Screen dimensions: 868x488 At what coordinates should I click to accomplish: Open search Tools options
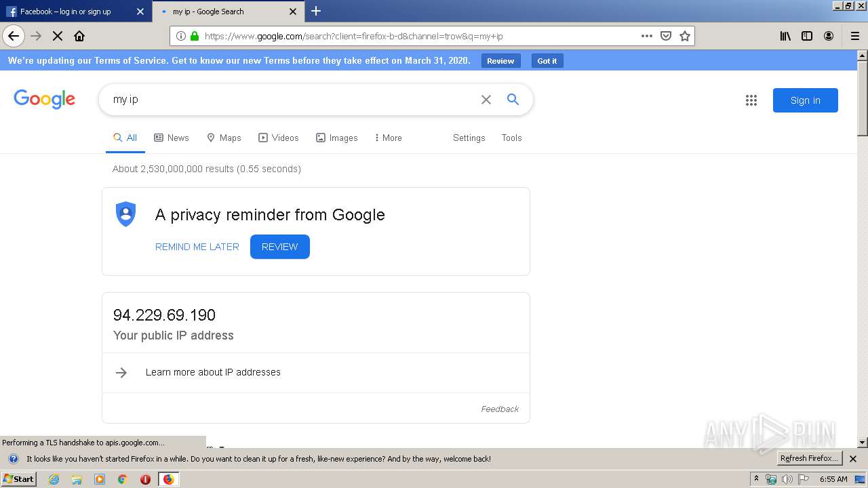(x=512, y=138)
